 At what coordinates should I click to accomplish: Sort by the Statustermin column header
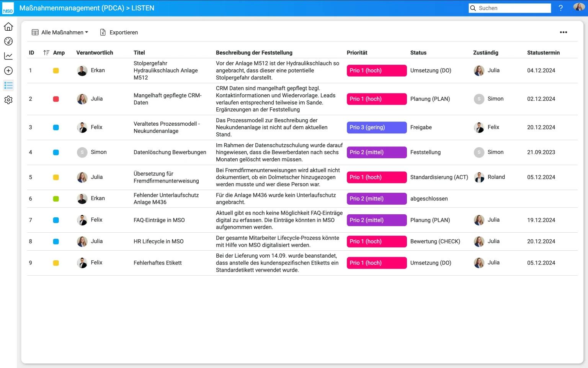click(x=543, y=53)
